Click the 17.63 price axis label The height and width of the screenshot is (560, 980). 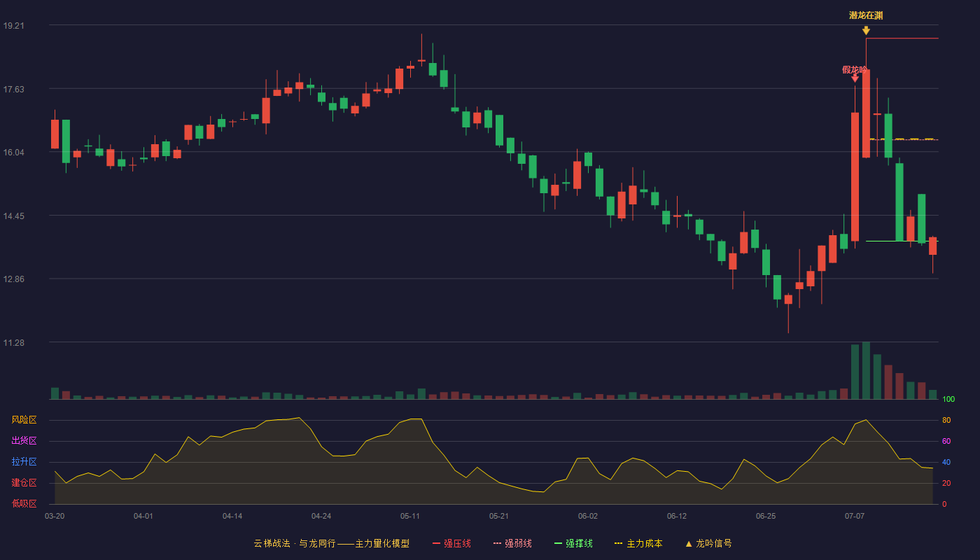pos(13,89)
